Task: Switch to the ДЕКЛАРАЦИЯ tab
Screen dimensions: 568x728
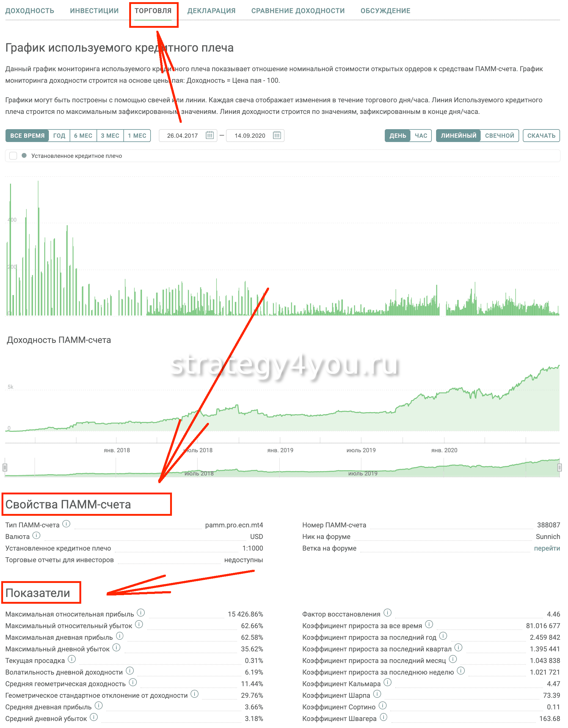Action: pos(211,11)
